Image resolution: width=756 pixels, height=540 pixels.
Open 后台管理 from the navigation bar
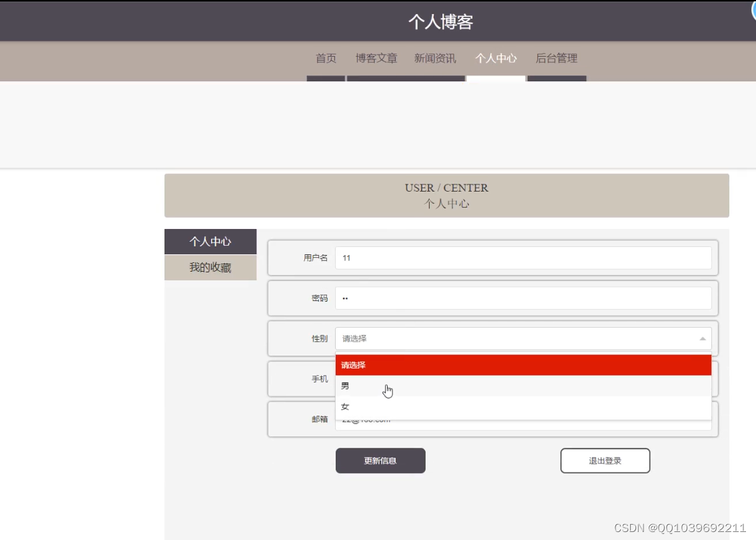556,59
